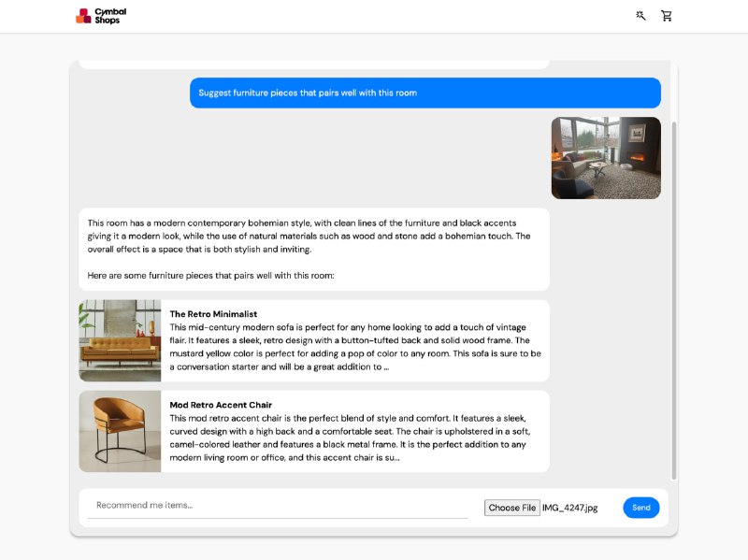Click the chat scrollbar thumb
The image size is (748, 560).
pyautogui.click(x=673, y=300)
